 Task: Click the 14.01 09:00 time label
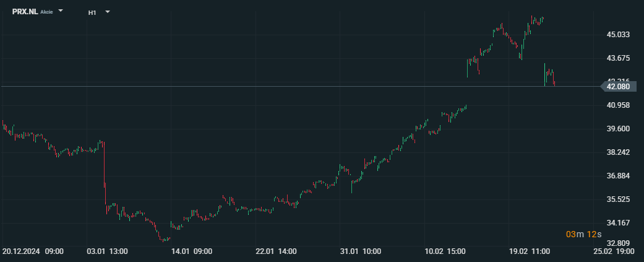tap(192, 251)
